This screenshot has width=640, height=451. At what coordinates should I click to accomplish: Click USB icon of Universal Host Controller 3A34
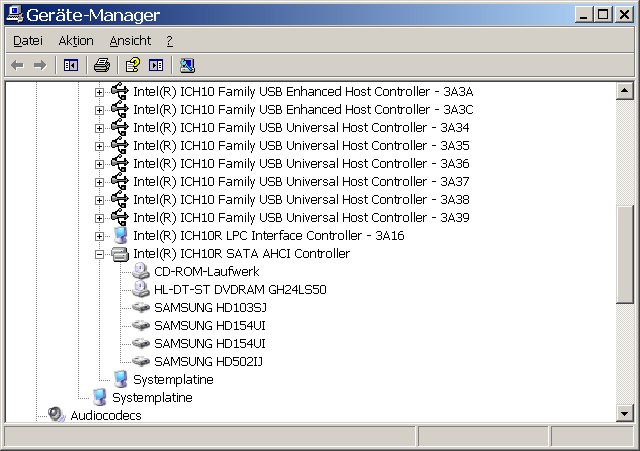click(x=120, y=127)
